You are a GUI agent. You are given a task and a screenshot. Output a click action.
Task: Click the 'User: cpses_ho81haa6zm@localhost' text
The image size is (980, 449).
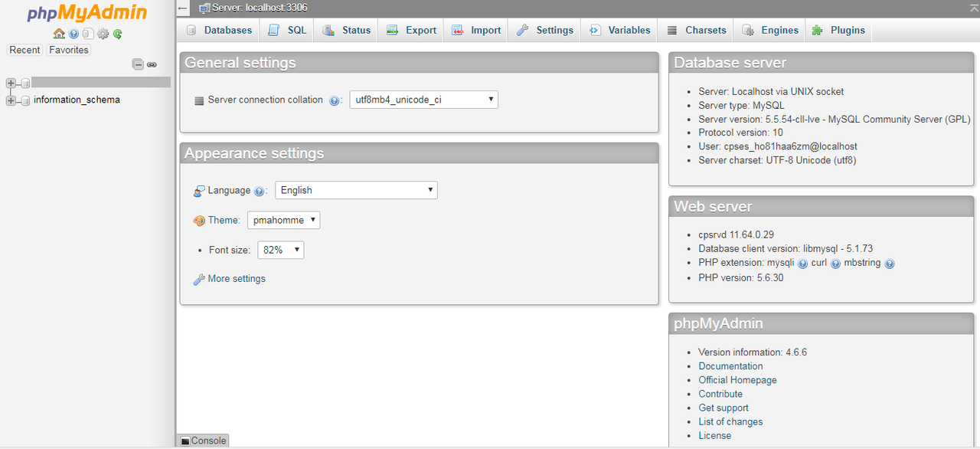coord(778,147)
